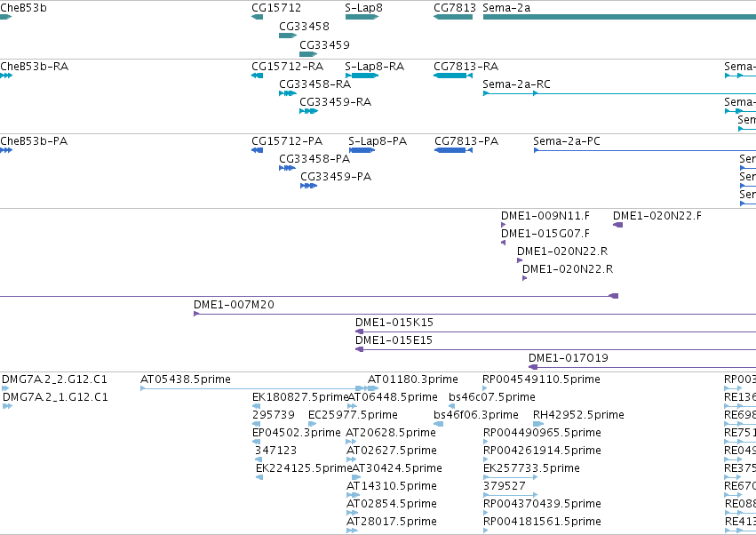Select the CheB53b gene label
This screenshot has width=756, height=535.
tap(24, 8)
